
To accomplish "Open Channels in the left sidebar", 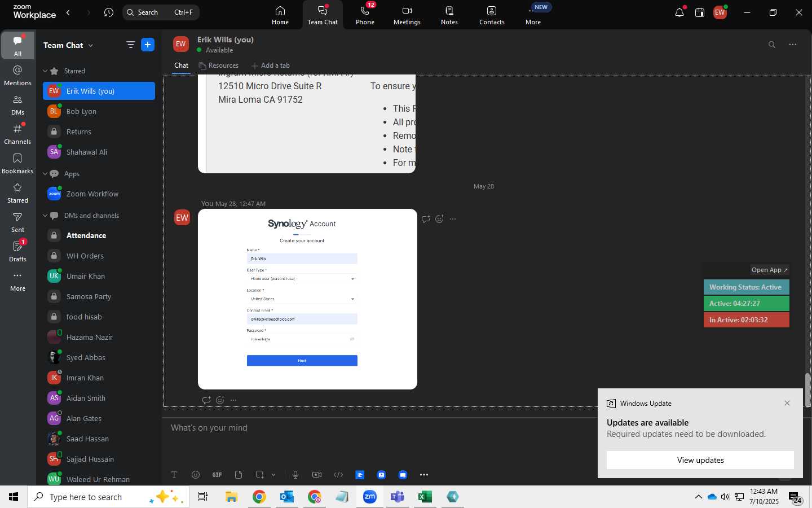I will pyautogui.click(x=17, y=134).
